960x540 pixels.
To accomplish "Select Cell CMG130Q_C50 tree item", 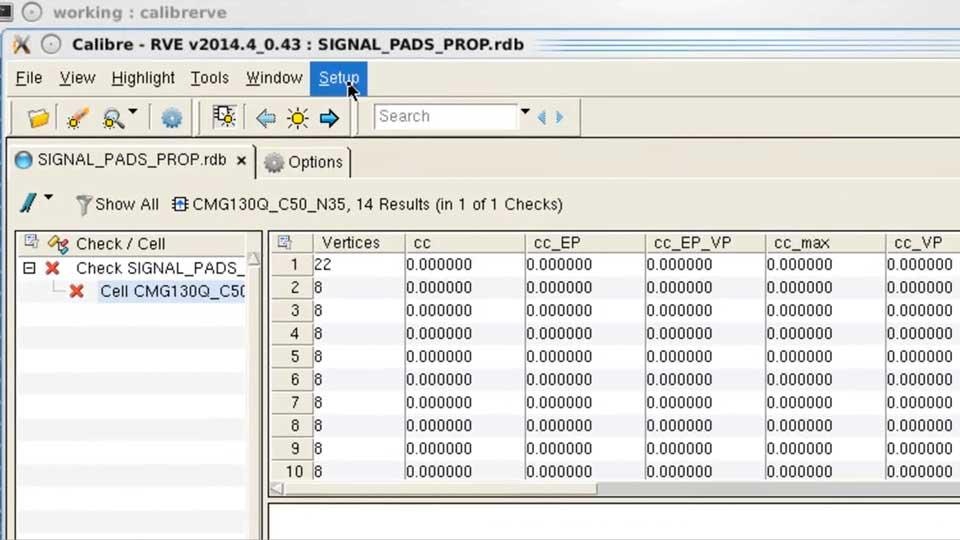I will tap(172, 291).
